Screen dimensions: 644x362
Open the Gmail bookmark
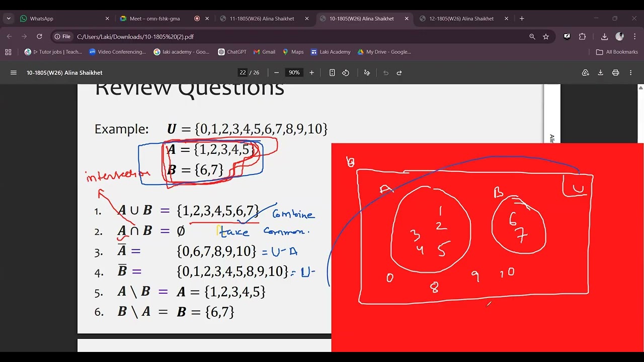(265, 52)
